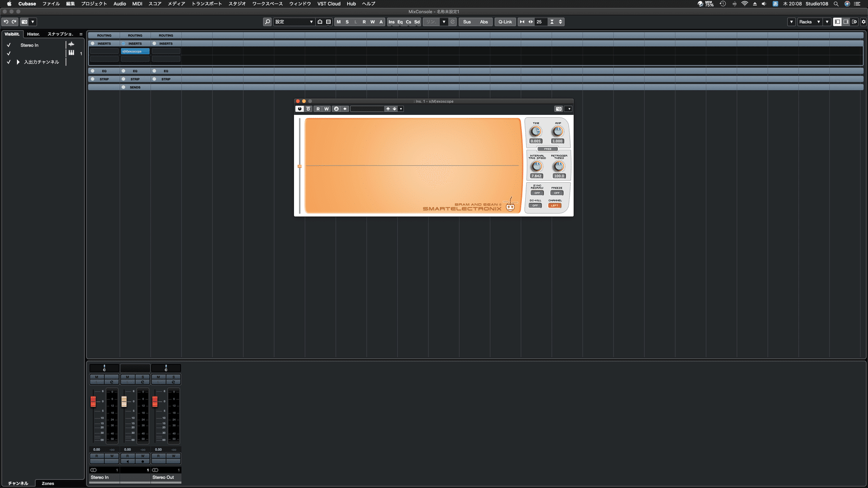Open the MIDI menu
The image size is (868, 488).
coord(137,4)
